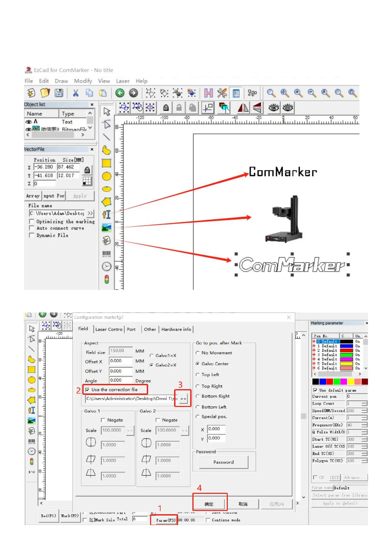Image resolution: width=392 pixels, height=554 pixels.
Task: Click the Mirror horizontal triangle icon
Action: (x=243, y=108)
